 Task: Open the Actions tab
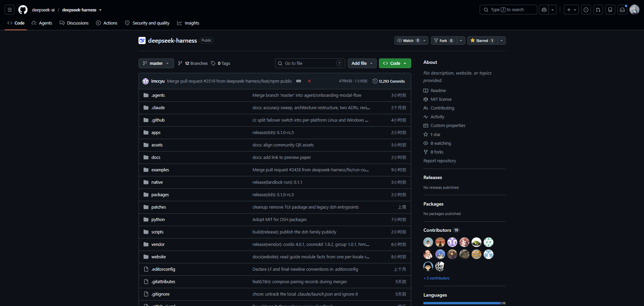[x=107, y=23]
